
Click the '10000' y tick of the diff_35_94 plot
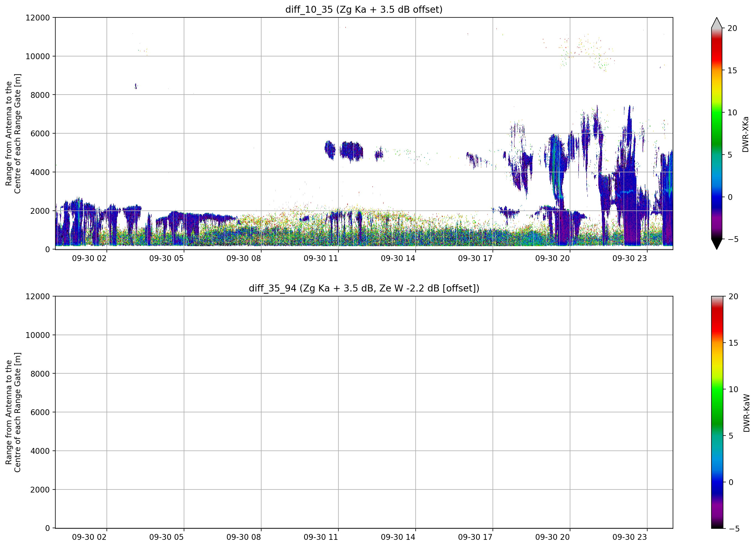click(38, 335)
